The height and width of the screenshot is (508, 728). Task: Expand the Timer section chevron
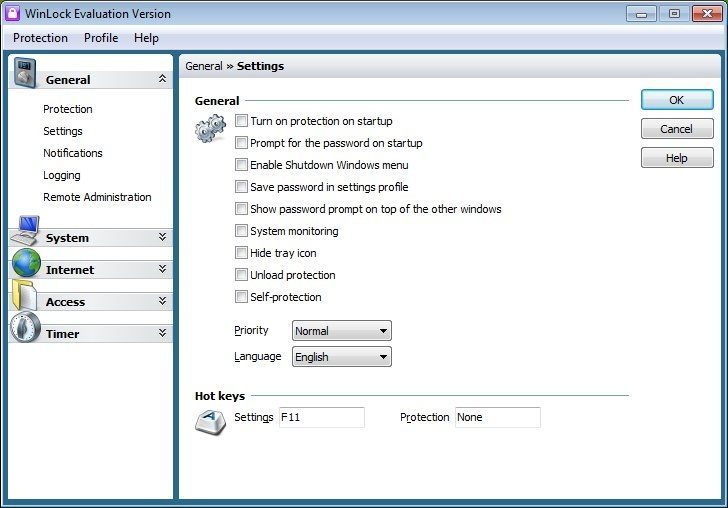[162, 333]
